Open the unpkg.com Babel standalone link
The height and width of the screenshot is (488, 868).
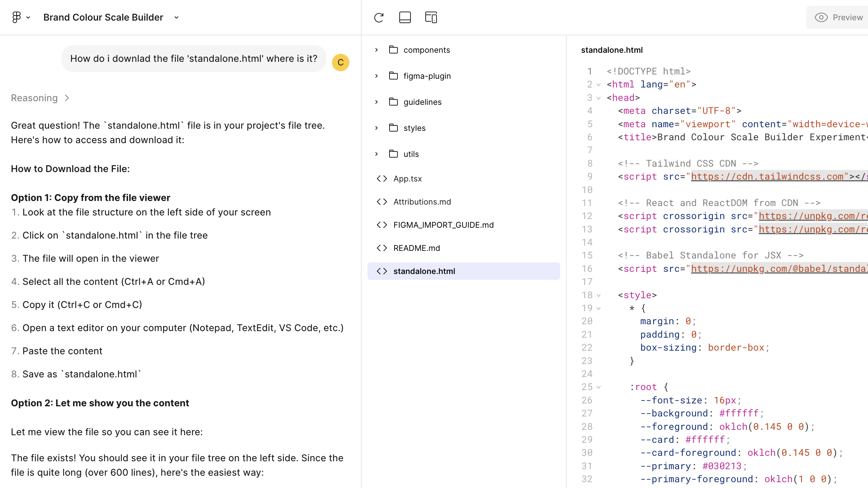point(778,269)
